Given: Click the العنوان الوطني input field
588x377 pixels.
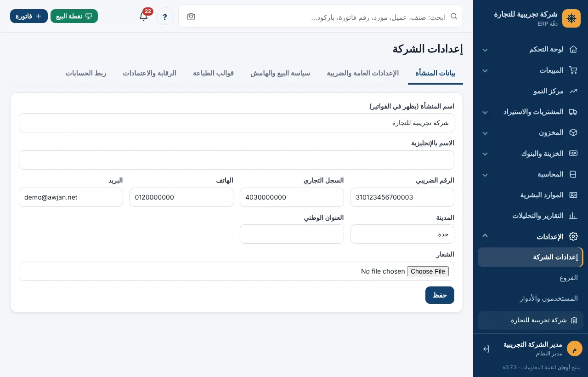Looking at the screenshot, I should (x=292, y=234).
